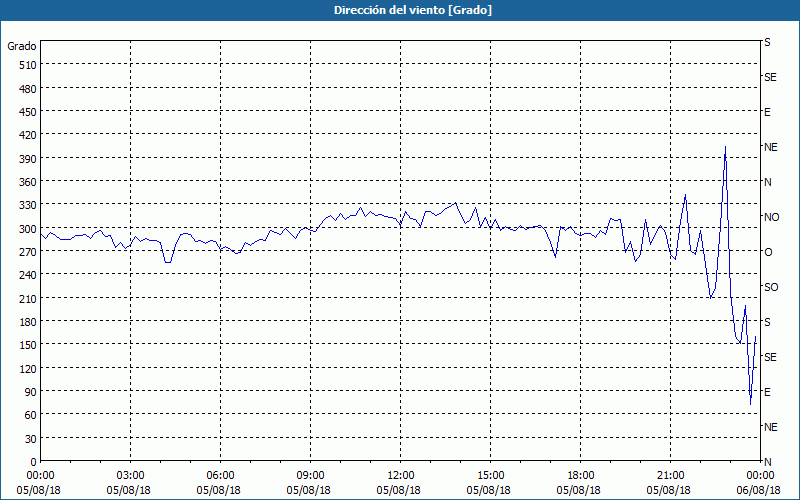Select the 'SE' compass label between 510 and 480

pos(770,77)
